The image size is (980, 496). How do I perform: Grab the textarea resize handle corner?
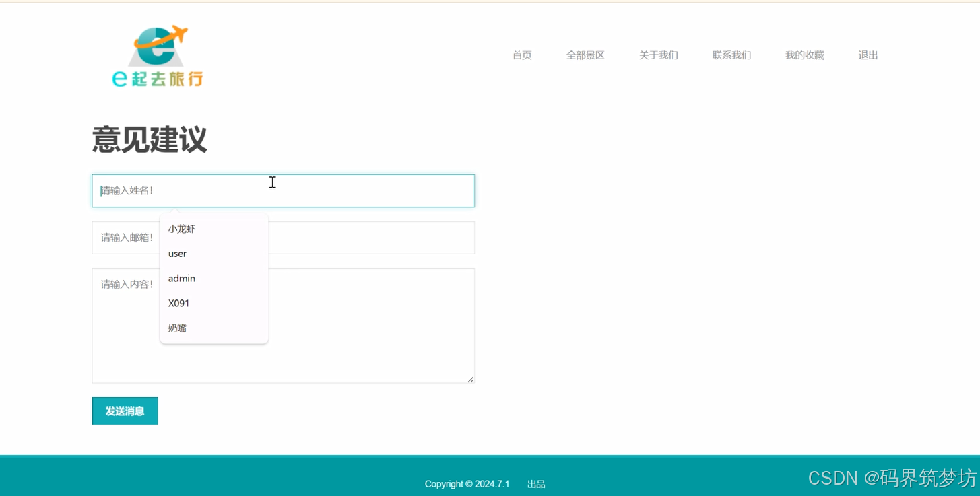471,379
